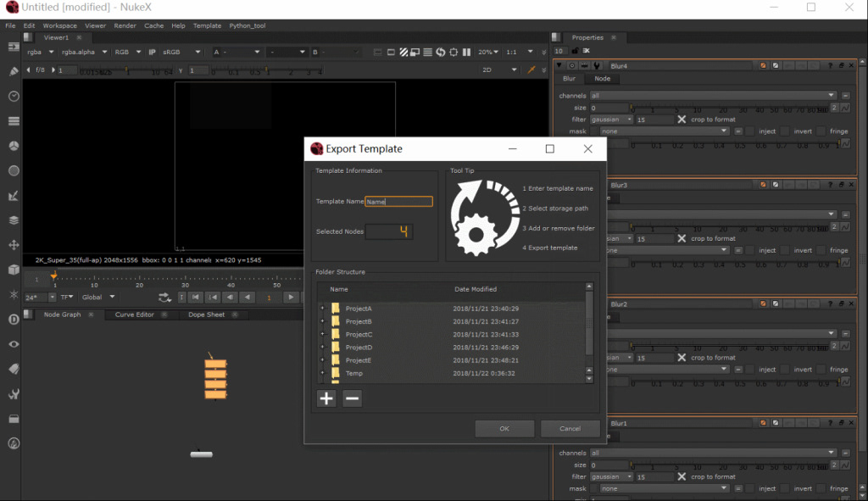Click the minus remove-folder button in Export Template

[x=352, y=398]
